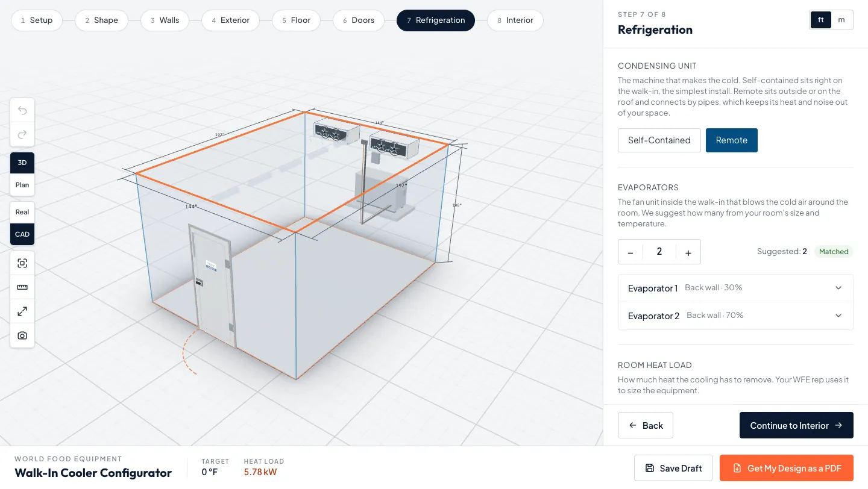This screenshot has width=868, height=489.
Task: Click the redo arrow icon
Action: pos(22,134)
